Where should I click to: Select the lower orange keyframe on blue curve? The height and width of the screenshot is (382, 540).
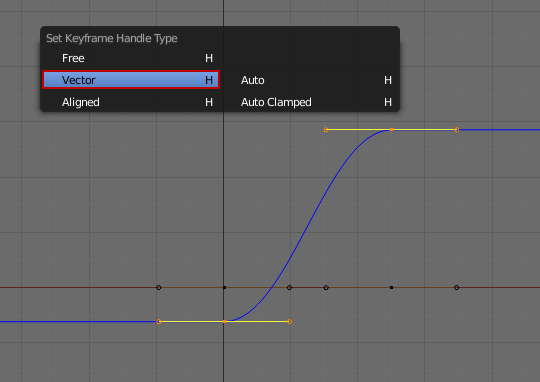[x=224, y=321]
